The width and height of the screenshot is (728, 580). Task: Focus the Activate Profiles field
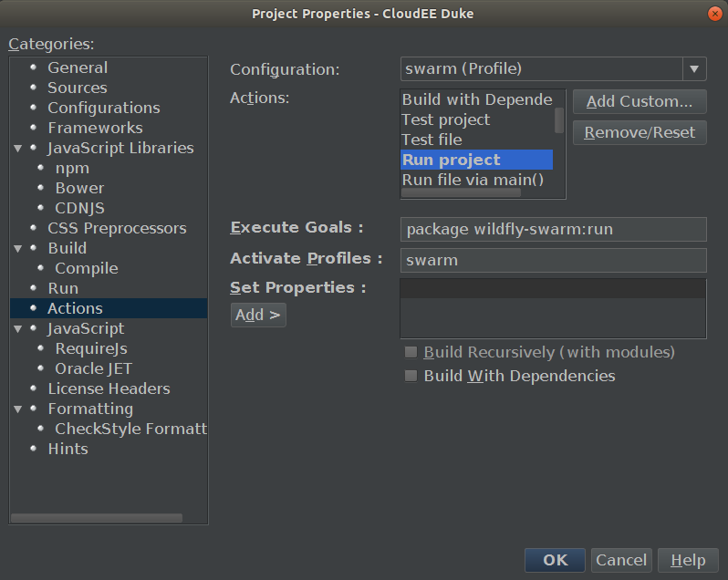point(553,260)
